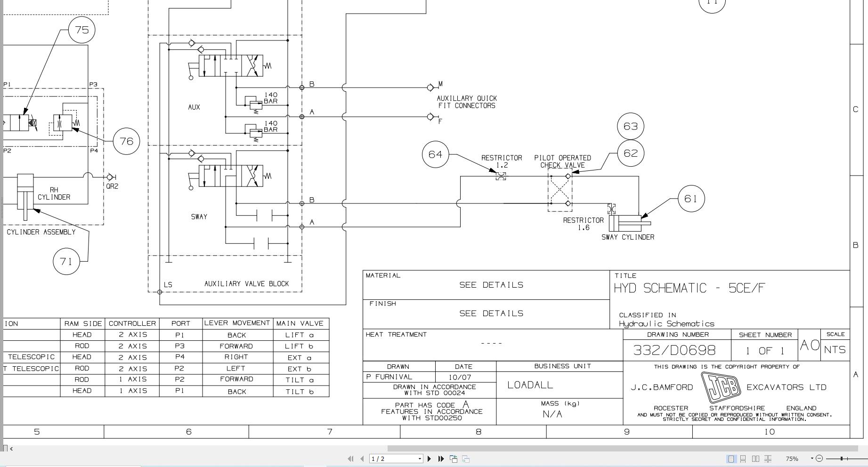Click balloon number 71
Screen dimensions: 868x467
click(66, 261)
